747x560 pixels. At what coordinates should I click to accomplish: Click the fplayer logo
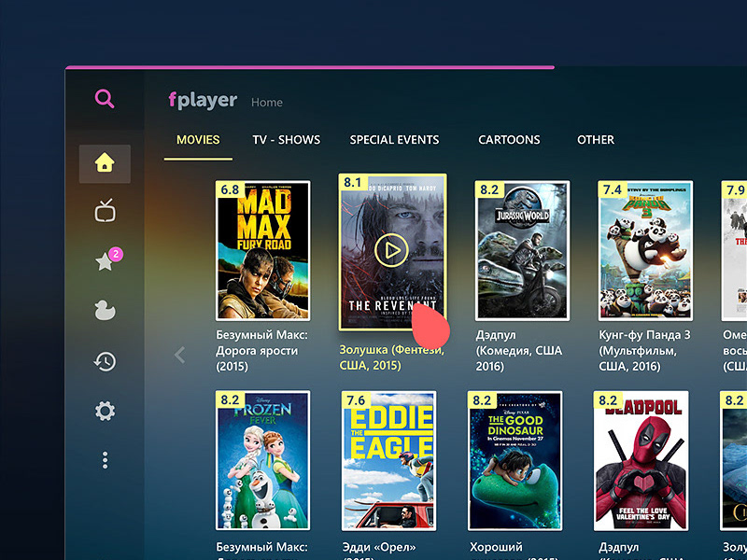coord(203,100)
